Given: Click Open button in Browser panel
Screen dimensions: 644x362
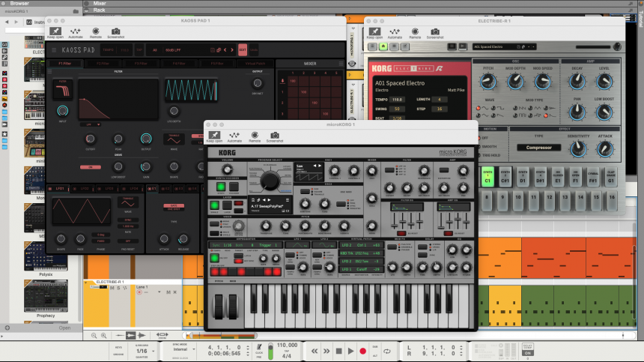Looking at the screenshot, I should [64, 328].
